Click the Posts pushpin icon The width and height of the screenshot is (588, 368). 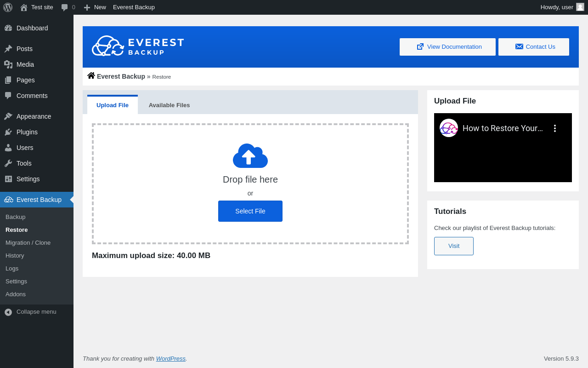click(x=8, y=49)
